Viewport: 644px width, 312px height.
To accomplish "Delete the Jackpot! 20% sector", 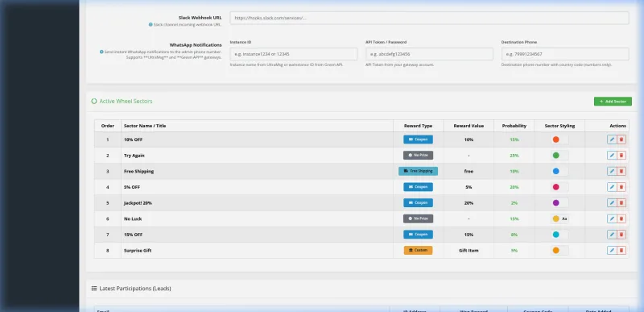I will 621,202.
